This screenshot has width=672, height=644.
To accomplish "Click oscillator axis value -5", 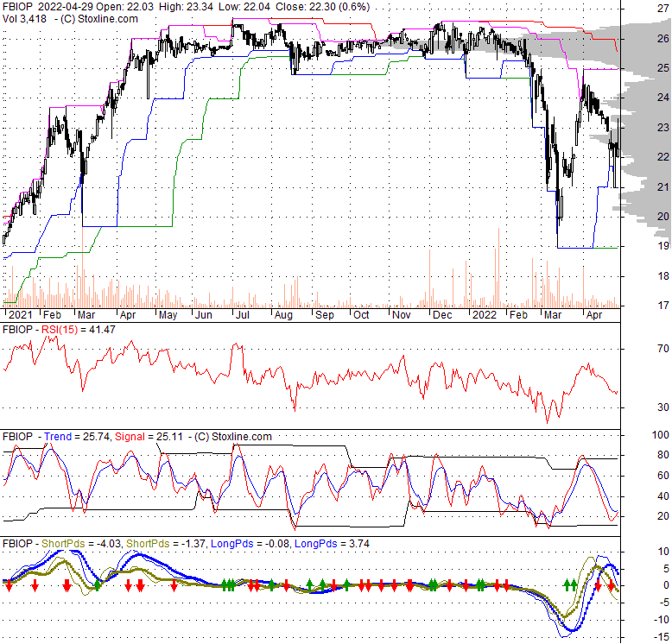I will pyautogui.click(x=663, y=603).
